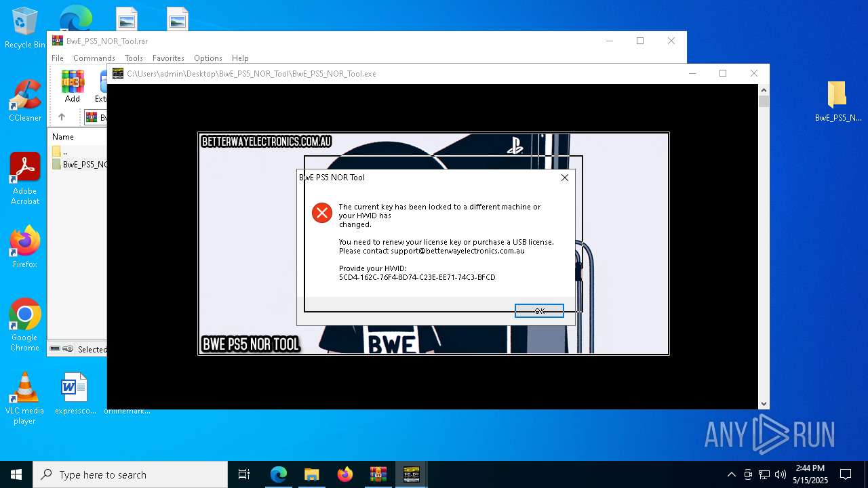Viewport: 868px width, 488px height.
Task: Go up one level in WinRAR
Action: pyautogui.click(x=62, y=117)
